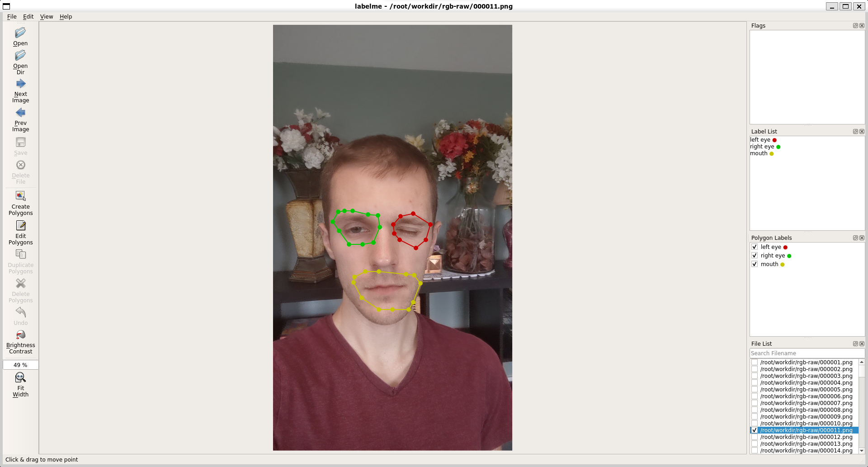The image size is (868, 467).
Task: Toggle checkbox for 000001.png
Action: [755, 362]
